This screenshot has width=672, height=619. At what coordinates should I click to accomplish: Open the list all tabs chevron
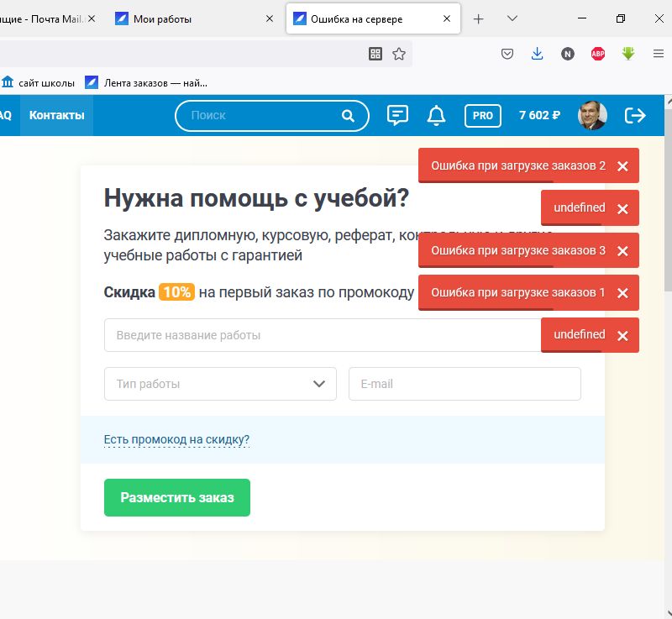[x=512, y=18]
